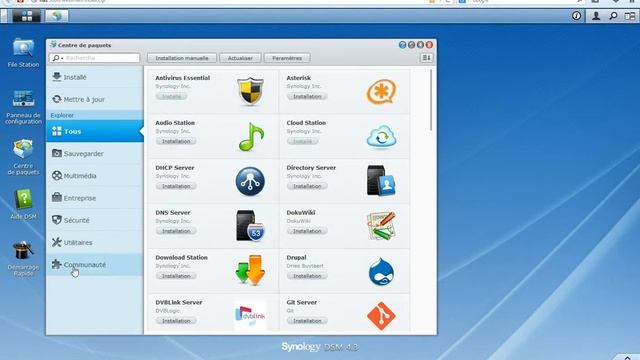The width and height of the screenshot is (640, 360).
Task: Click the DVBLink Server logo
Action: click(x=250, y=316)
